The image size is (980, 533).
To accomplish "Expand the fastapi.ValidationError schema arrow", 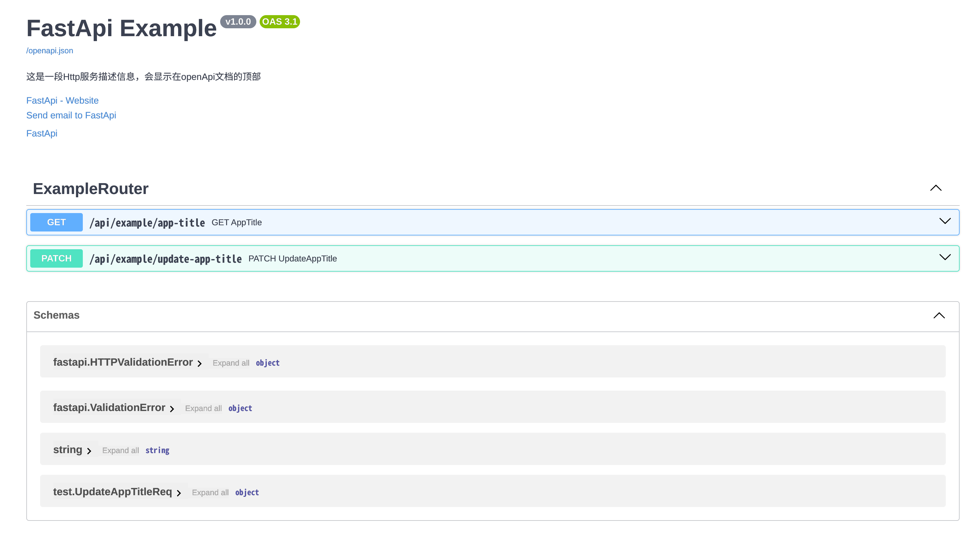I will pos(172,409).
